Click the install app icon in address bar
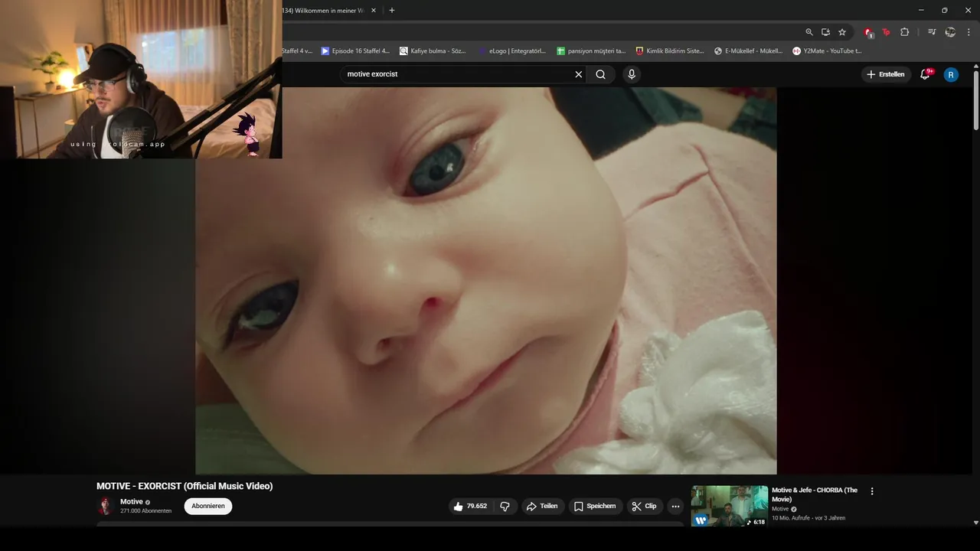The image size is (980, 551). [x=825, y=32]
